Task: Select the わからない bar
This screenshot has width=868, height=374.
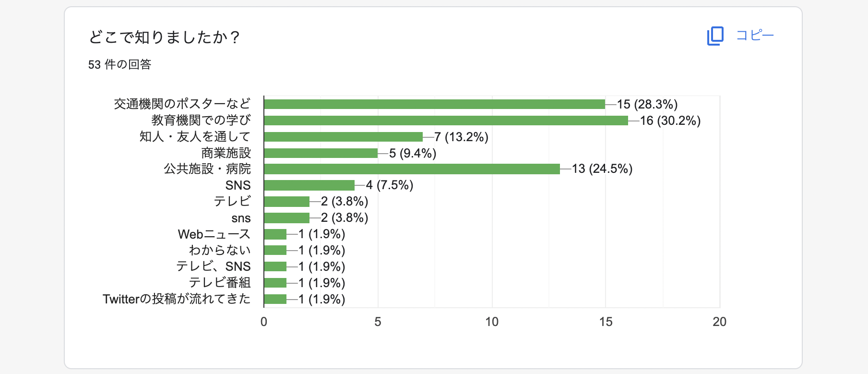Action: [x=275, y=250]
